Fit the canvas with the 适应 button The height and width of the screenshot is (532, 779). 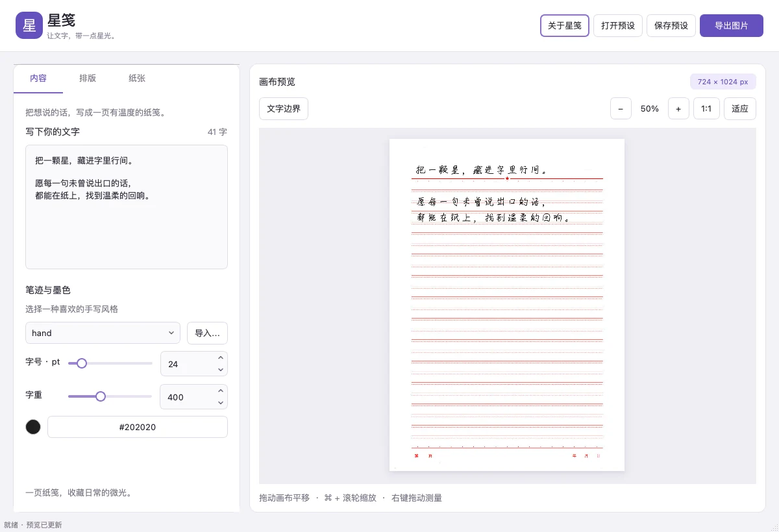pos(740,108)
